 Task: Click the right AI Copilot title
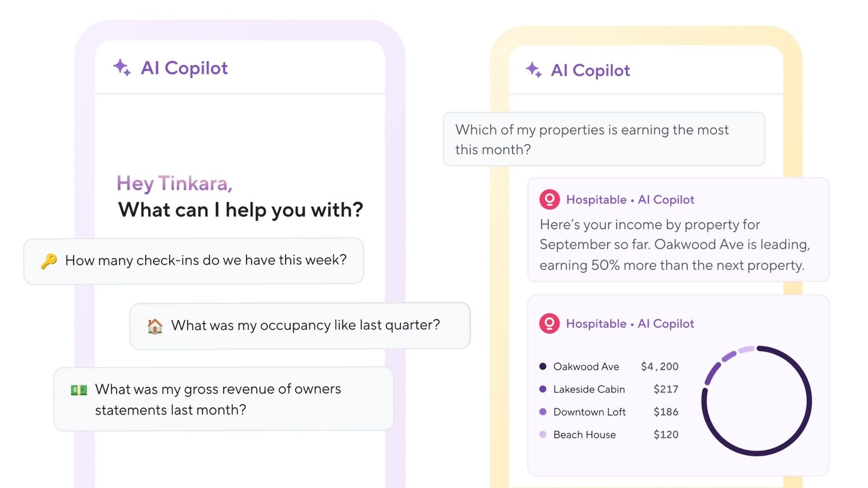point(590,70)
